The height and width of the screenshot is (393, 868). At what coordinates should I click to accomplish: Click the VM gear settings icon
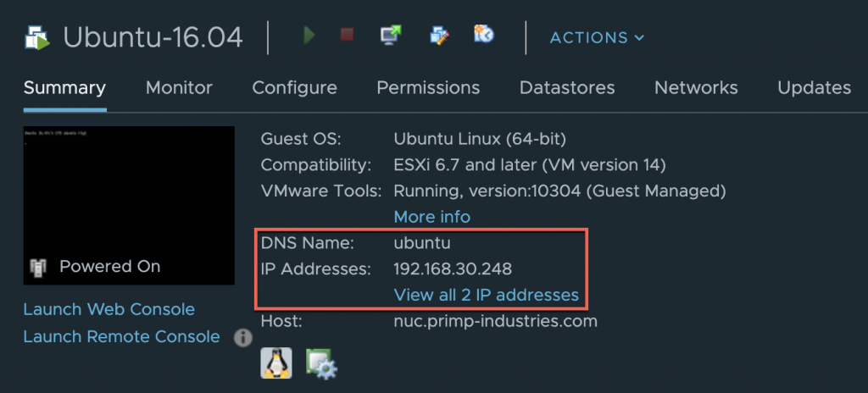322,363
